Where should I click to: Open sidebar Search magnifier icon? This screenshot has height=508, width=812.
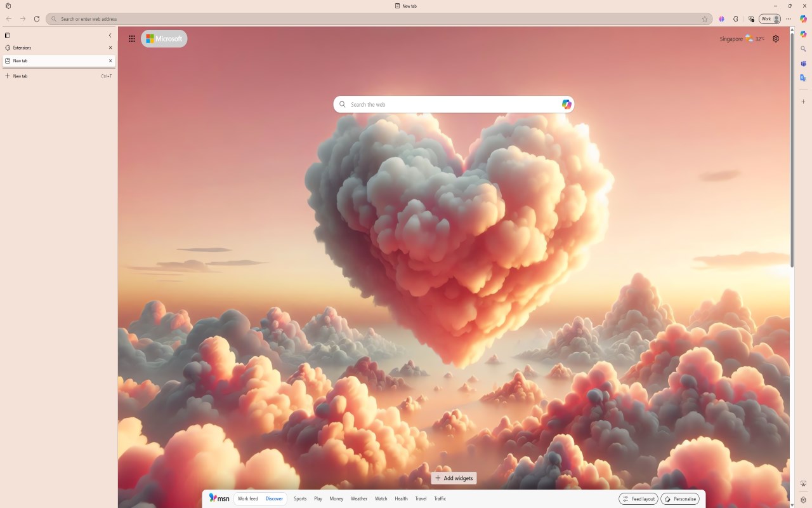pos(803,49)
